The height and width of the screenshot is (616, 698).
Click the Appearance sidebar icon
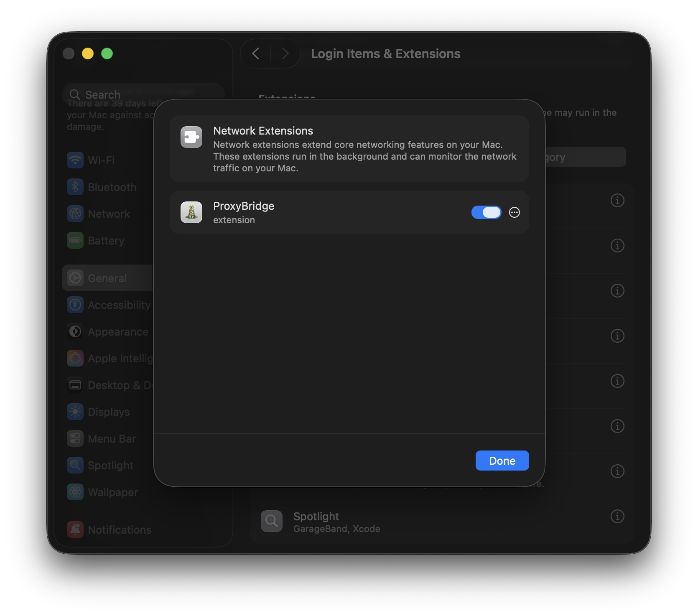(x=75, y=331)
